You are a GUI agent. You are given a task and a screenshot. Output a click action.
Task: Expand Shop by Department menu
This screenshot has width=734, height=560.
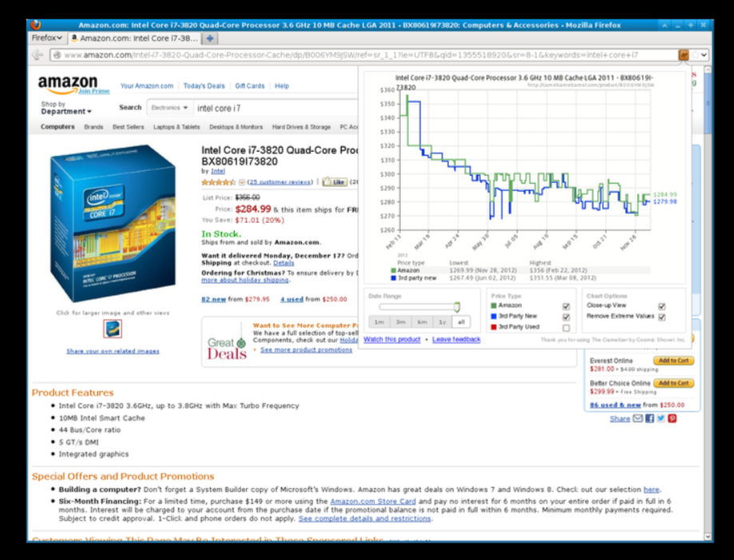[66, 108]
